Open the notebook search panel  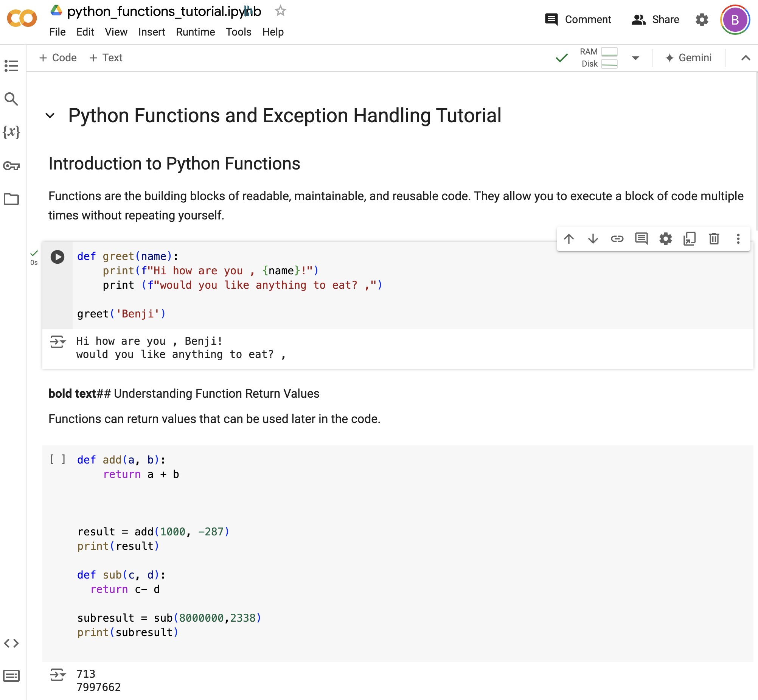(x=11, y=99)
